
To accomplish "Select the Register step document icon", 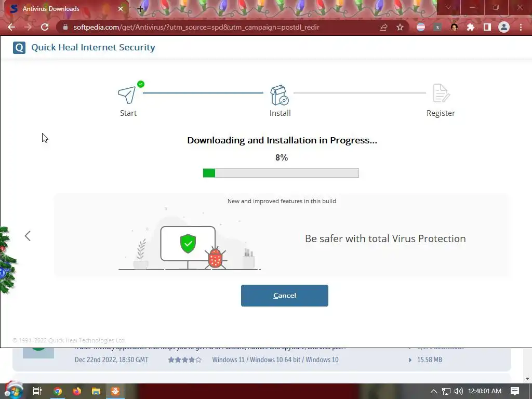I will (441, 93).
